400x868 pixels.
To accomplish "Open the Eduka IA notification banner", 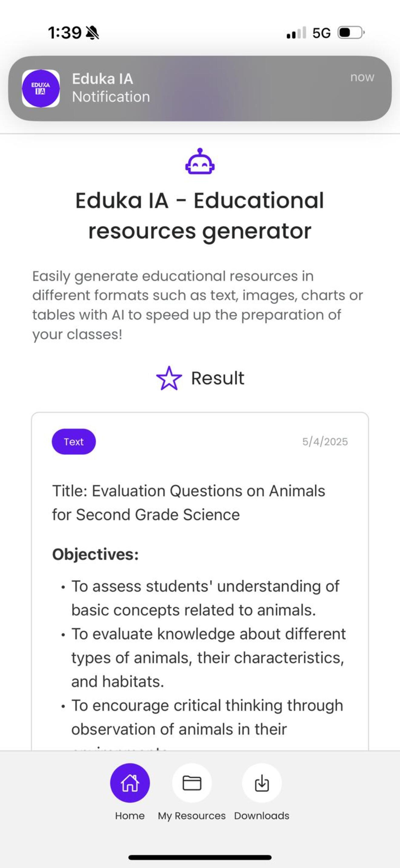I will click(x=200, y=88).
